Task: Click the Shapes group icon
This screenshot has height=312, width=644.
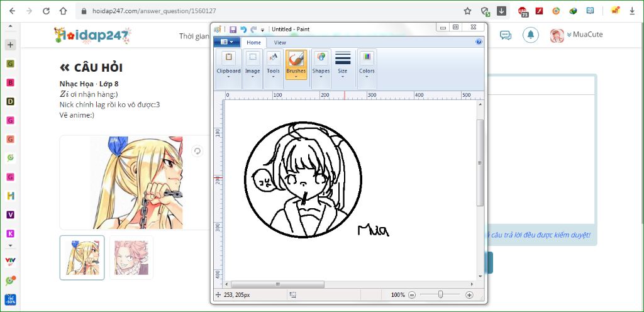Action: (321, 57)
